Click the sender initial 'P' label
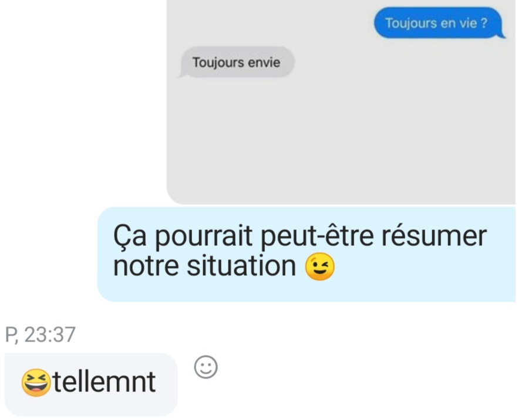Viewport: 532px width, 419px height. 11,335
